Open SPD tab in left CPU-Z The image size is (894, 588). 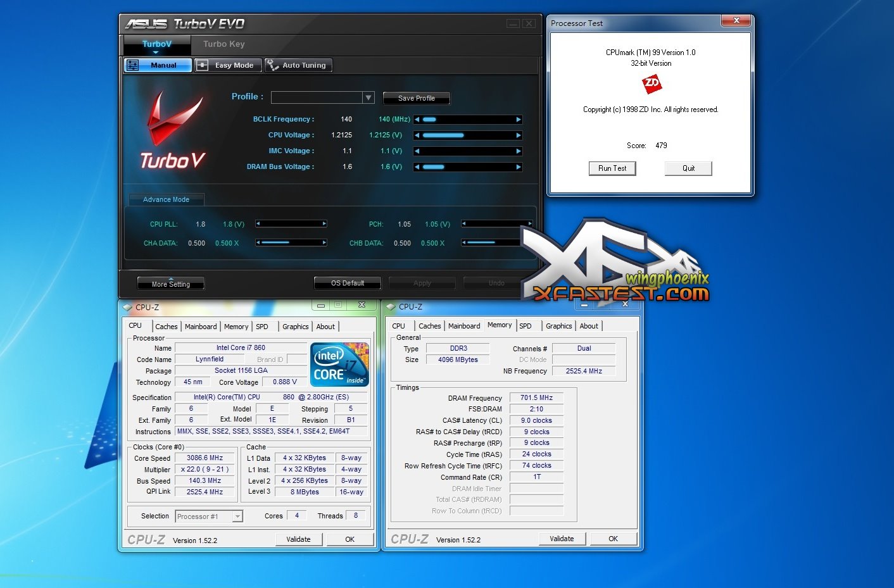262,327
